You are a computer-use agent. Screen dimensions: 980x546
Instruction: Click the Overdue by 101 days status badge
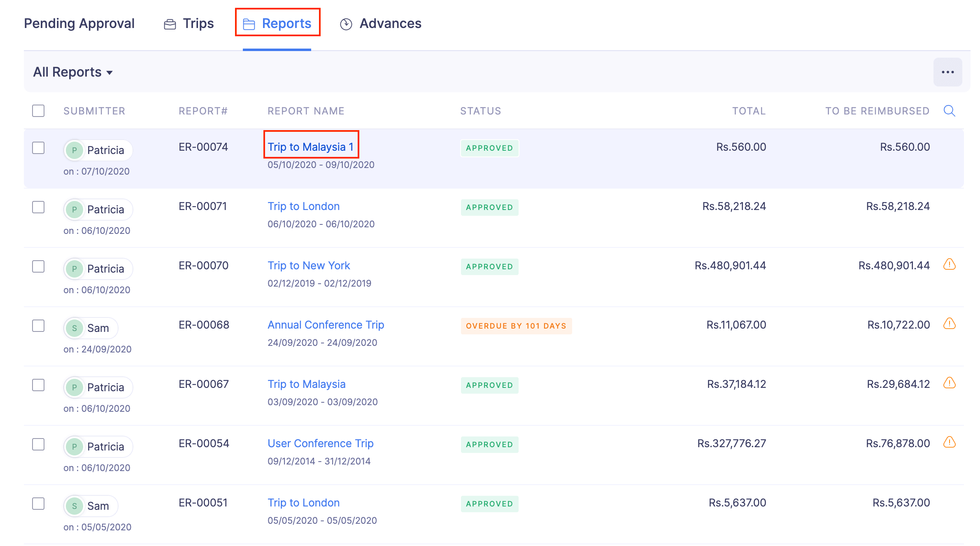(516, 326)
